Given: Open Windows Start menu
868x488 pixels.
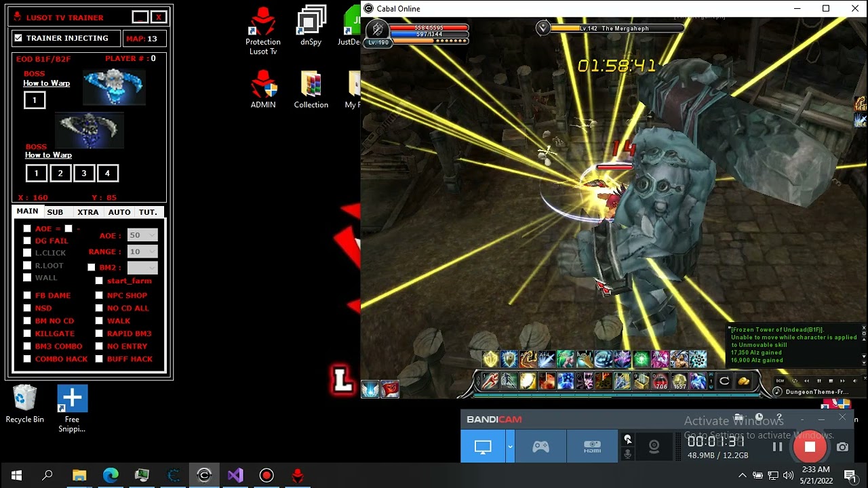Looking at the screenshot, I should pyautogui.click(x=16, y=475).
